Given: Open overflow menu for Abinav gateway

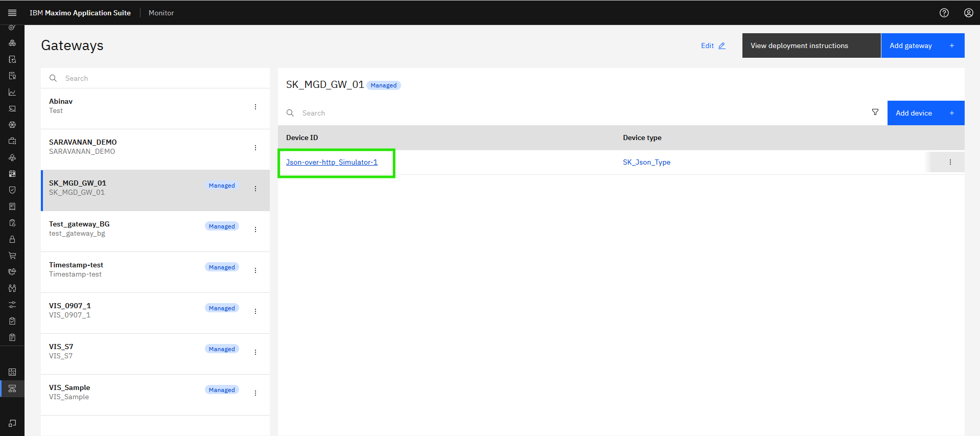Looking at the screenshot, I should 255,107.
